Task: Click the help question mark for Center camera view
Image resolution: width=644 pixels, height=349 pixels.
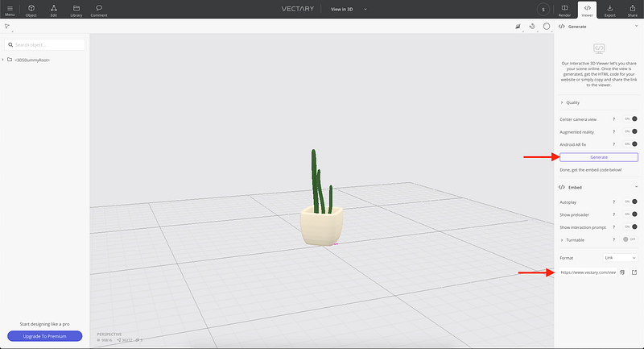Action: tap(614, 119)
